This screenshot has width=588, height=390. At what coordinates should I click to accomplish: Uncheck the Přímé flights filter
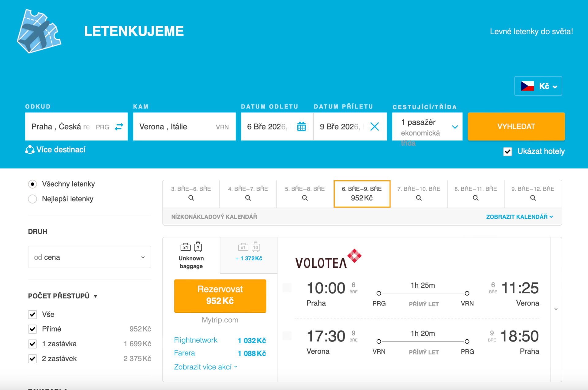pyautogui.click(x=32, y=329)
